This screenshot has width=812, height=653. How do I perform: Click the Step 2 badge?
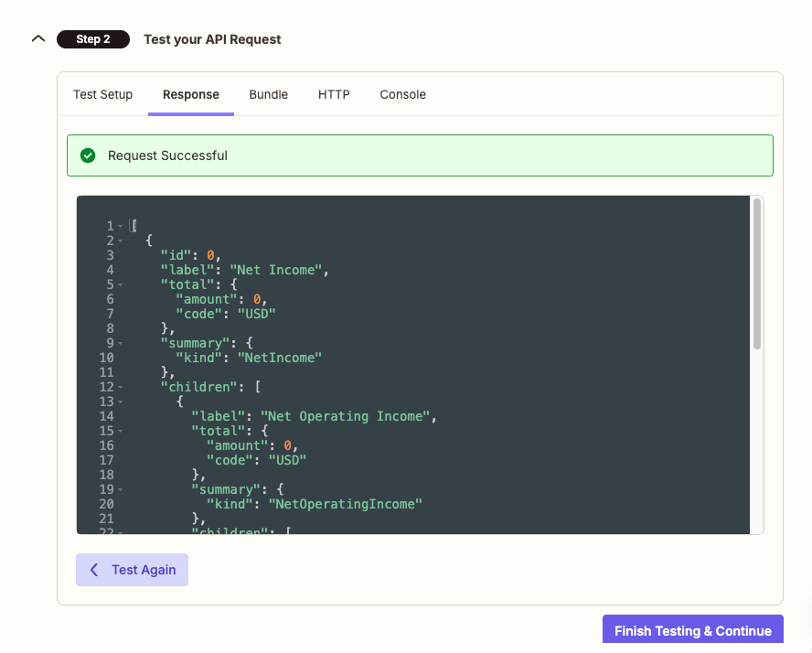(x=93, y=39)
